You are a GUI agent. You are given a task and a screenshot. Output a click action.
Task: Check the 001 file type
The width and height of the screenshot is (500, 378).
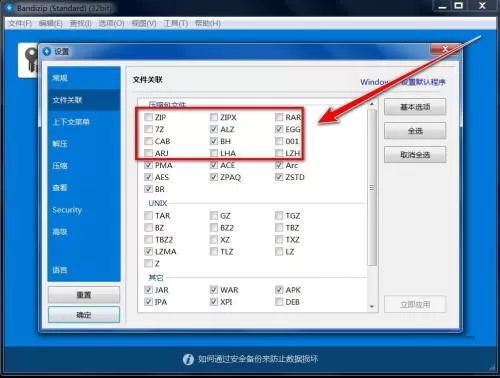click(x=279, y=141)
